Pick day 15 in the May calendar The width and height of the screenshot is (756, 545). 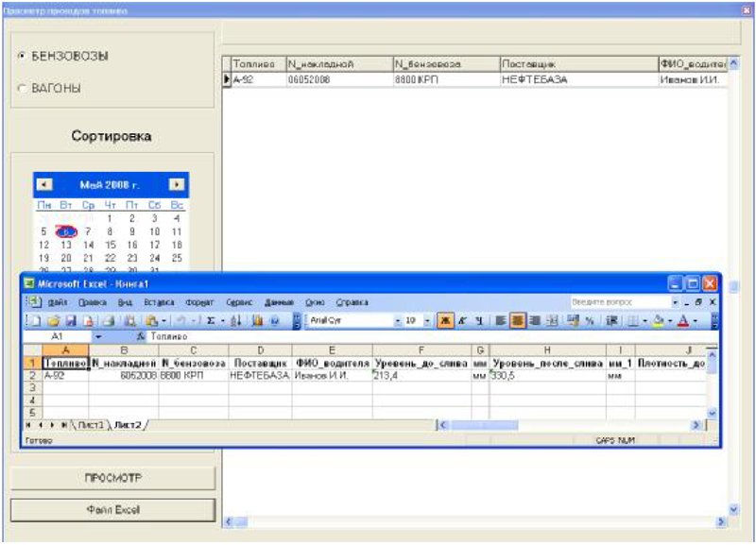[x=111, y=245]
